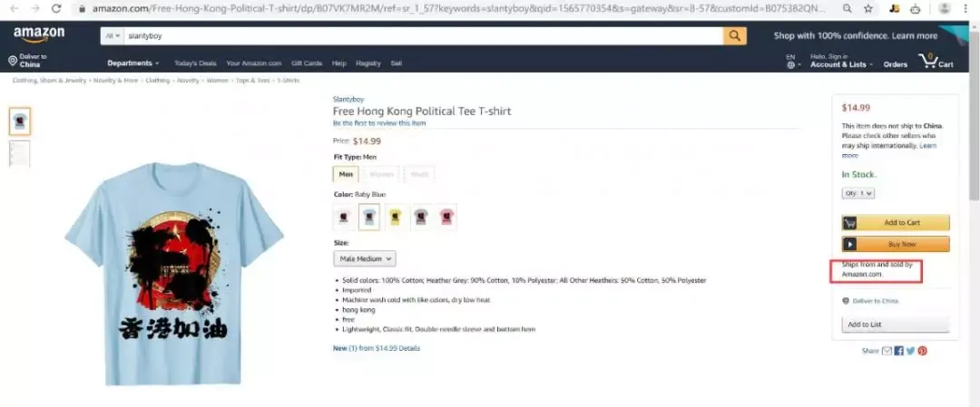
Task: Open the Qty quantity dropdown
Action: click(858, 193)
